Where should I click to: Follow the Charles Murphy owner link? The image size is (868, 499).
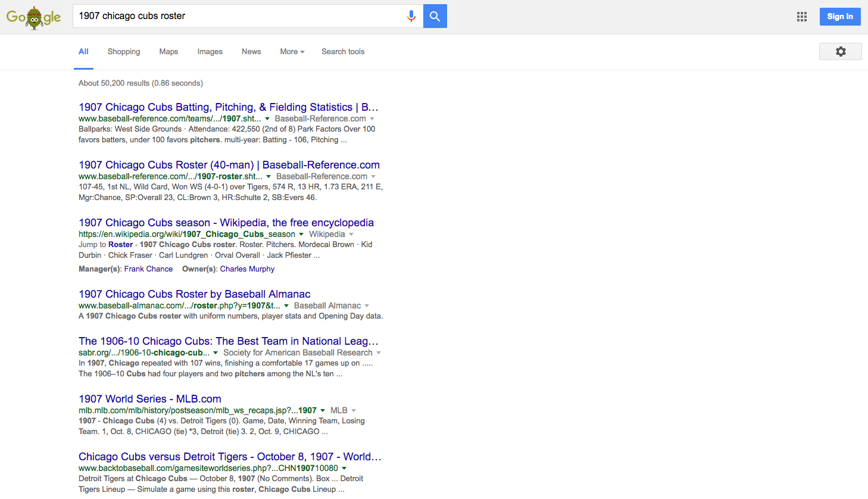click(247, 269)
